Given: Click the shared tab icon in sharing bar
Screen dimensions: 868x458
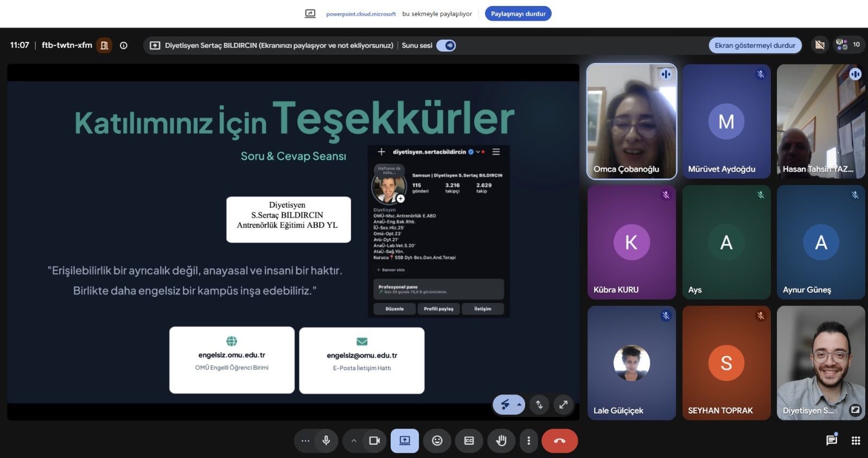Looking at the screenshot, I should coord(310,14).
